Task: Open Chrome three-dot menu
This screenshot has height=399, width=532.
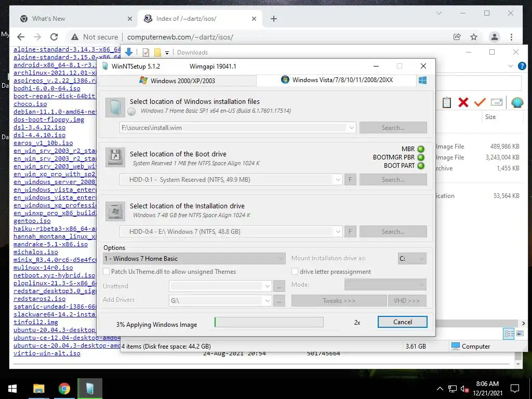Action: [511, 37]
